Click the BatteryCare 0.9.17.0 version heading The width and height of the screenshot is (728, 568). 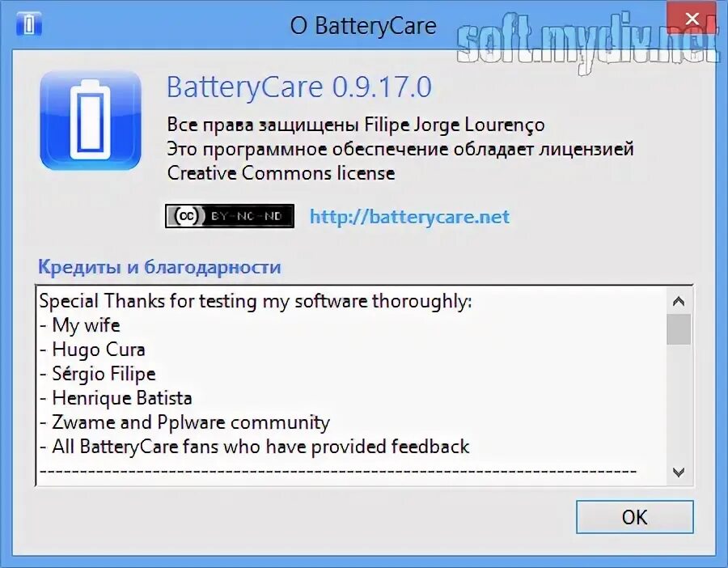click(299, 87)
